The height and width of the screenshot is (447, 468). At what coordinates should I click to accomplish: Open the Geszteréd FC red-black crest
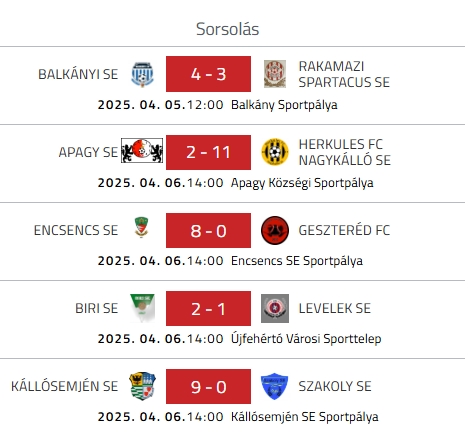click(x=275, y=230)
